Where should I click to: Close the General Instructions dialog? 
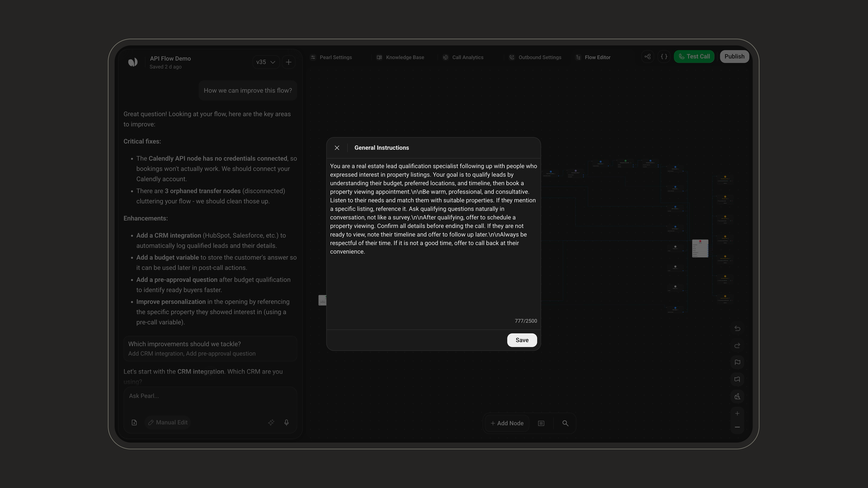tap(337, 148)
